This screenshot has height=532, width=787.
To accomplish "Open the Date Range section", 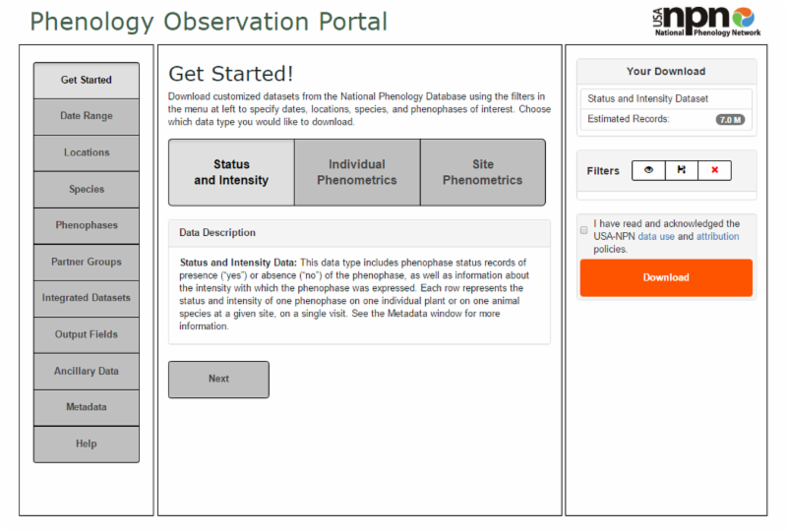I will click(87, 116).
